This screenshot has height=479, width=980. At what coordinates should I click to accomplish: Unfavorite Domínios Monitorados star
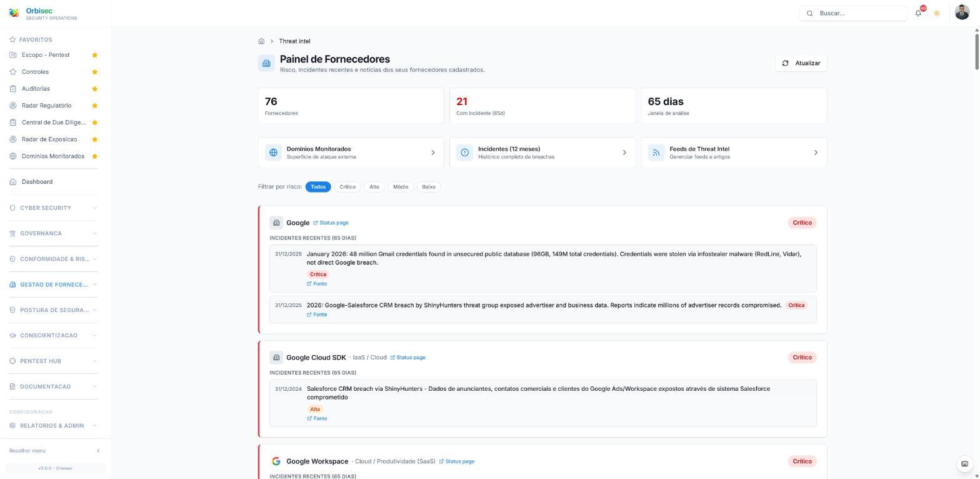[95, 156]
